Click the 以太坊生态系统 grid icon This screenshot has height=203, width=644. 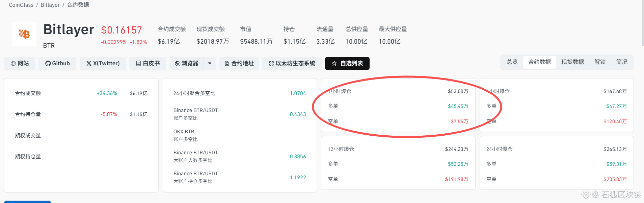tap(271, 64)
